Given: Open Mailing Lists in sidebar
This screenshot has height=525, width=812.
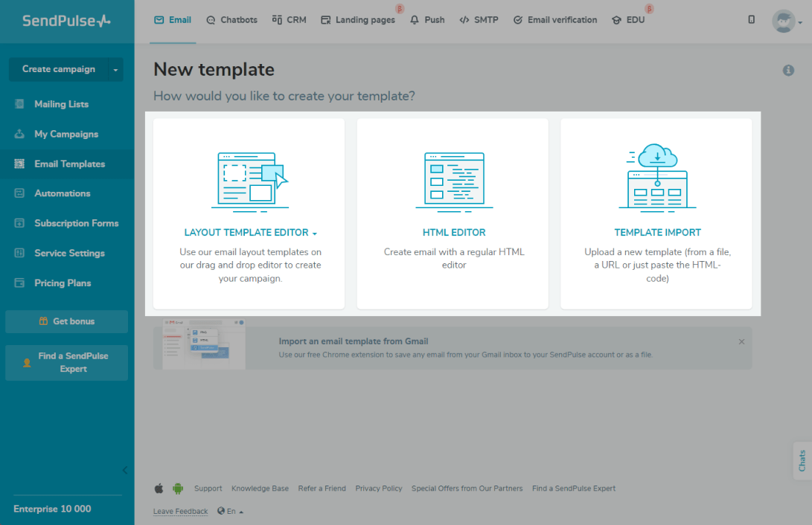Looking at the screenshot, I should 62,104.
